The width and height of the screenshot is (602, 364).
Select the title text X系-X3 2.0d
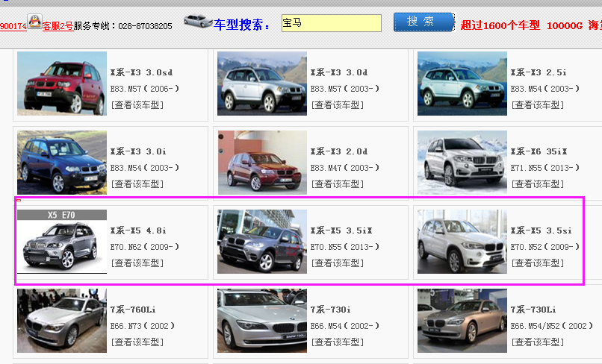click(x=339, y=151)
